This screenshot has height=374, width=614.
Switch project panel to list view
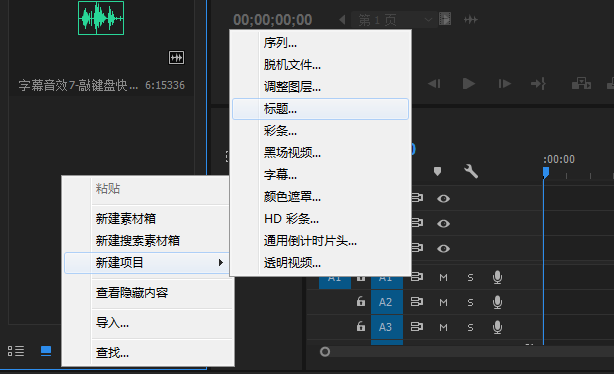(16, 351)
